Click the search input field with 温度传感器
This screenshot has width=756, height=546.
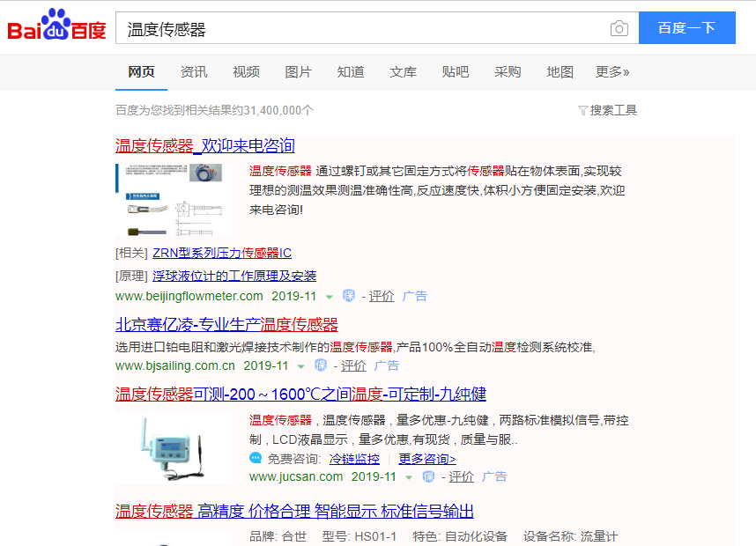click(x=361, y=28)
